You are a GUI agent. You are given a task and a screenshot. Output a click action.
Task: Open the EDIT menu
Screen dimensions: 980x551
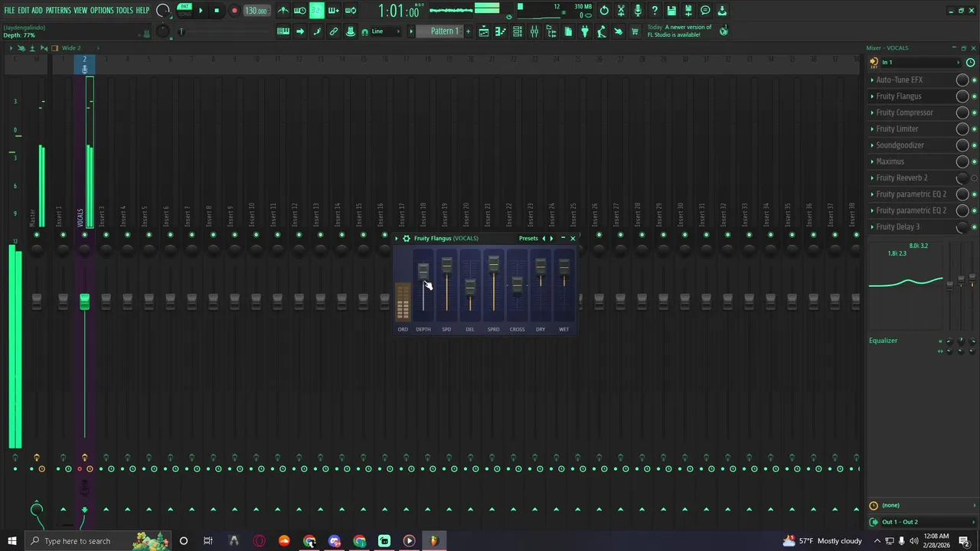23,11
